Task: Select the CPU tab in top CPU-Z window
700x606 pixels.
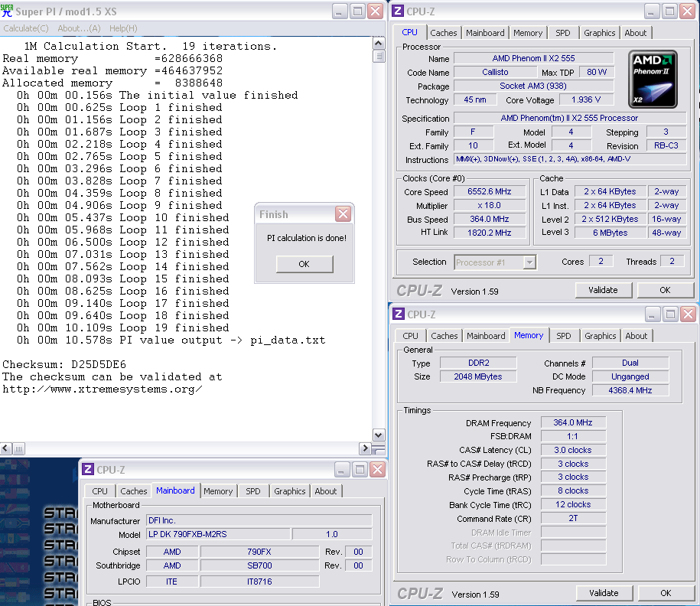Action: (x=409, y=32)
